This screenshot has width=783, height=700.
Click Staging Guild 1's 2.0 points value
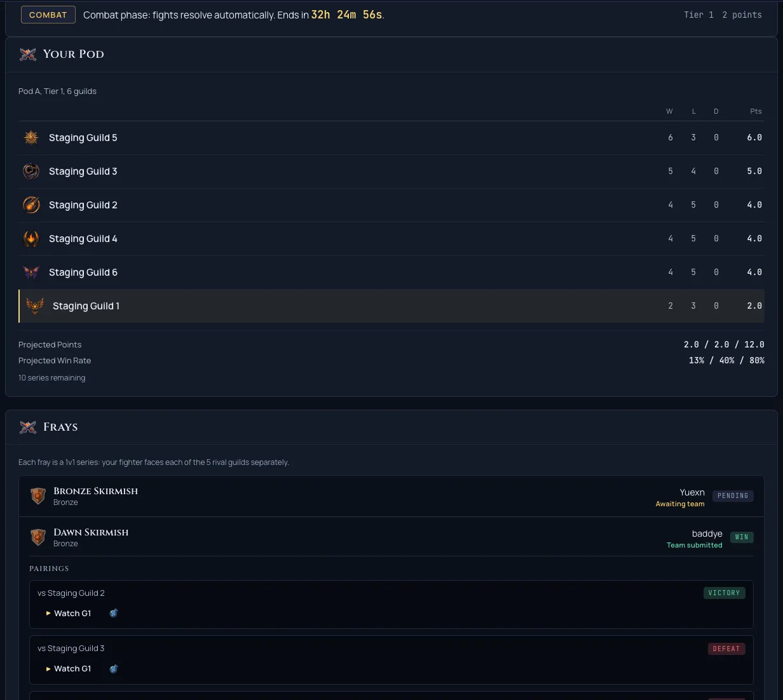pyautogui.click(x=754, y=306)
